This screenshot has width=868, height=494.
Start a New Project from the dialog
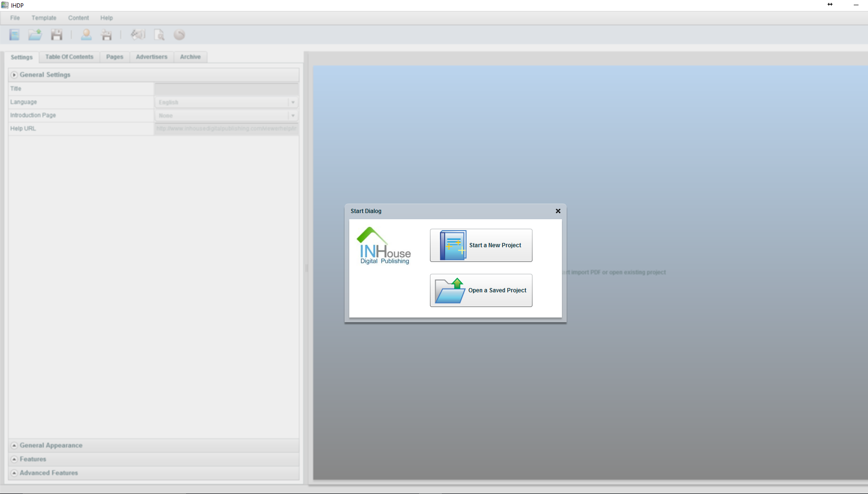481,245
